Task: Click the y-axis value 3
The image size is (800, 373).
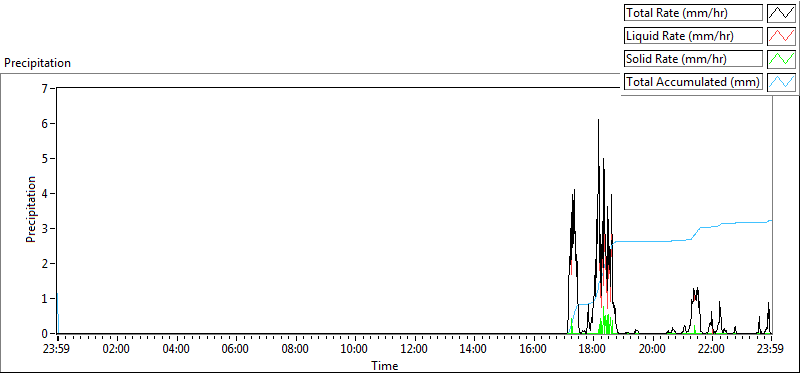Action: coord(45,229)
